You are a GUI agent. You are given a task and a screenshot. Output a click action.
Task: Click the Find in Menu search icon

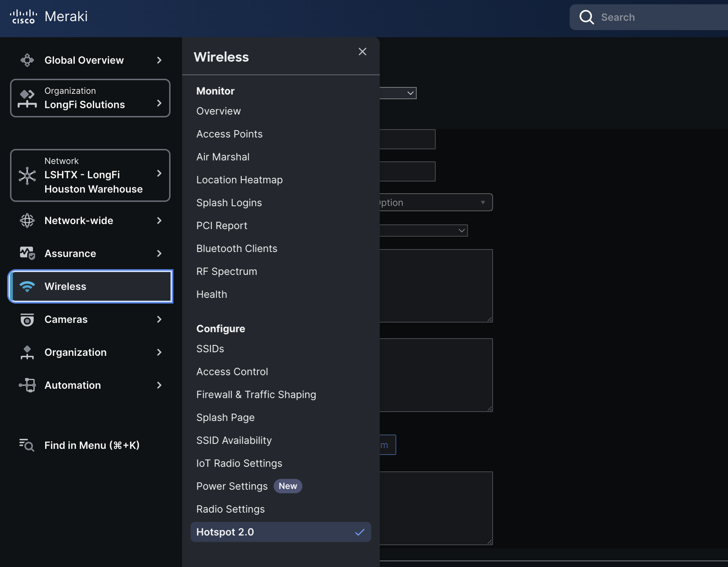[27, 445]
